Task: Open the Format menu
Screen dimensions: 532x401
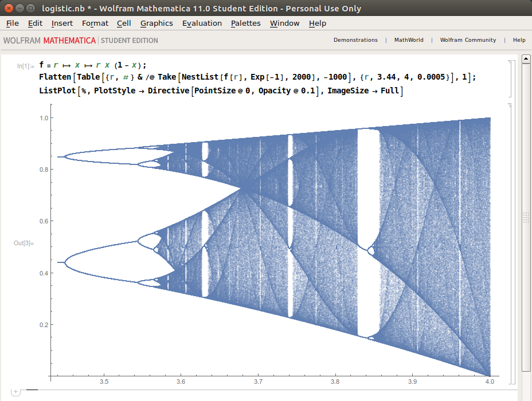Action: tap(95, 23)
